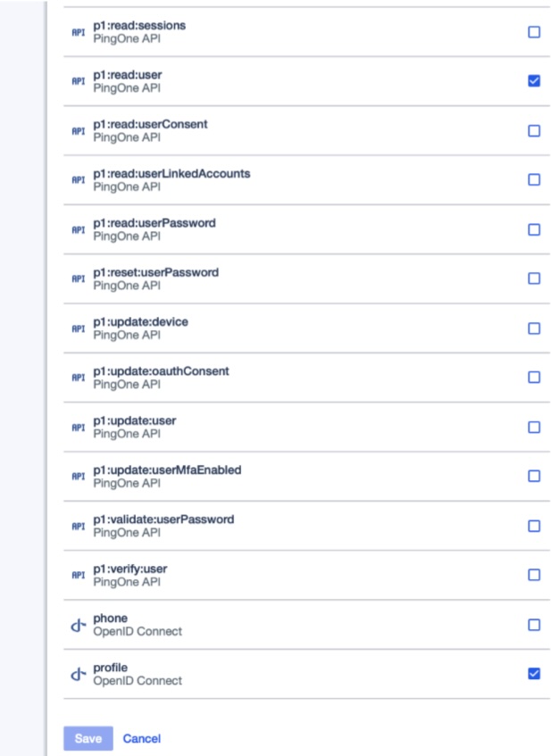Disable the profile scope checkbox
The height and width of the screenshot is (756, 551).
click(534, 674)
